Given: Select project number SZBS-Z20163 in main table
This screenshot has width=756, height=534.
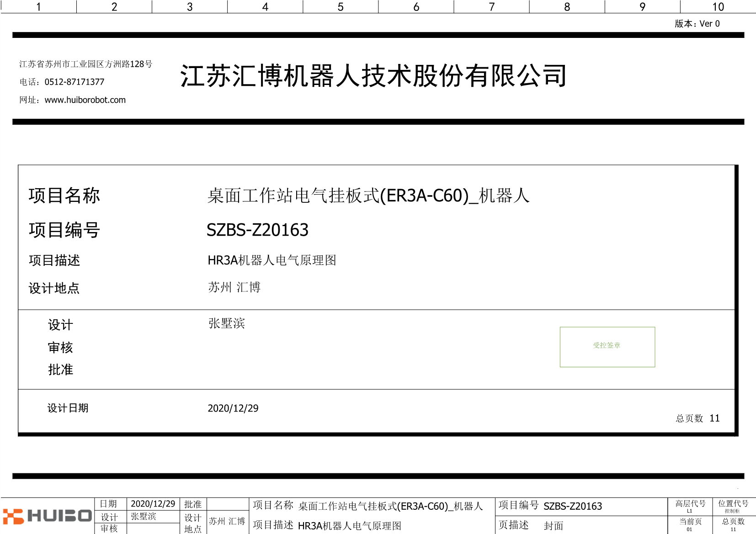Looking at the screenshot, I should (257, 230).
